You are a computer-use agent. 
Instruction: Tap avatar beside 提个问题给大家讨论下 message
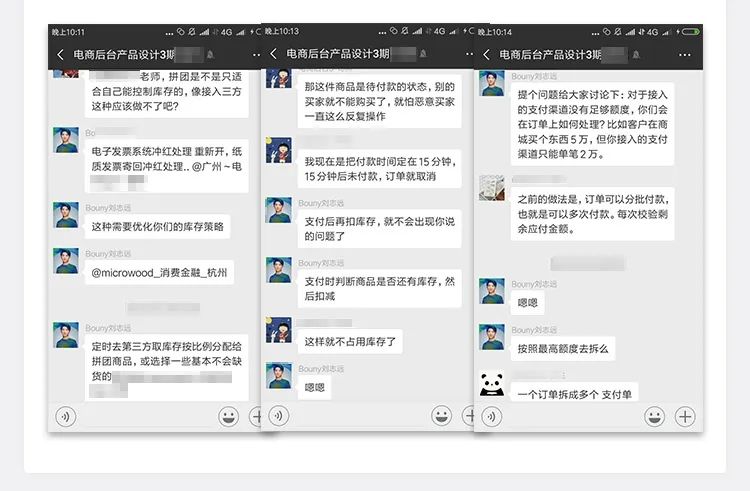pyautogui.click(x=492, y=83)
